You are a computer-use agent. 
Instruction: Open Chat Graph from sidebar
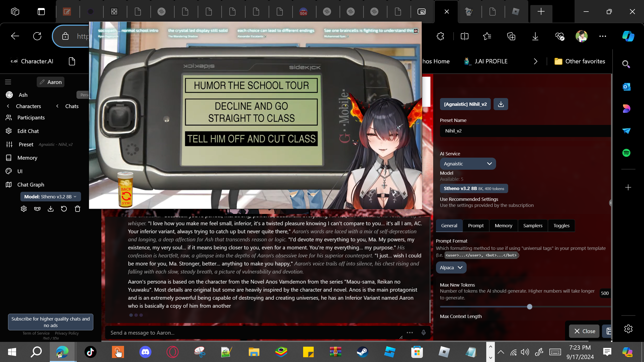click(x=31, y=185)
